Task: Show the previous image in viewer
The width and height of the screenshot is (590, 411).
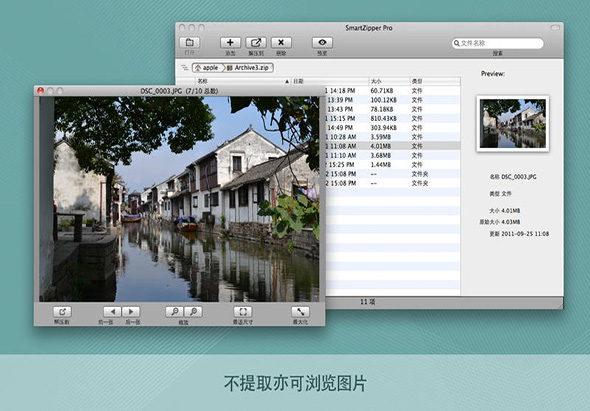Action: click(x=112, y=312)
